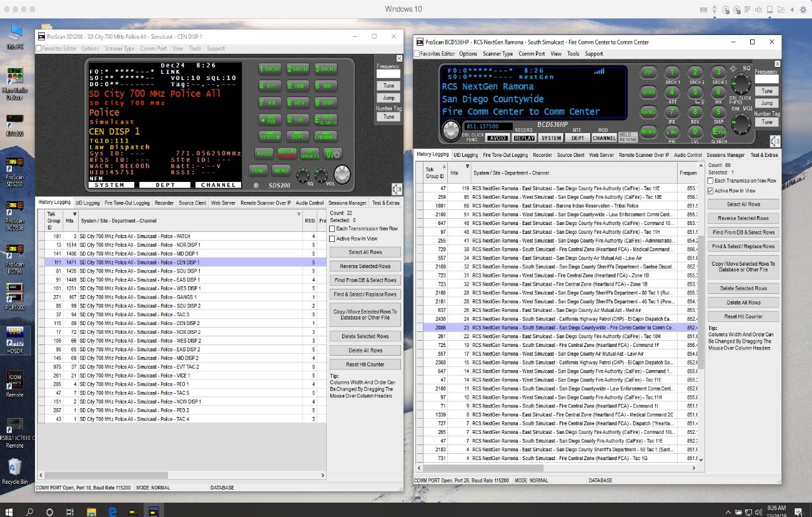Click the ZIP SERVICES key on SDS200
The image size is (812, 517).
coord(310,153)
